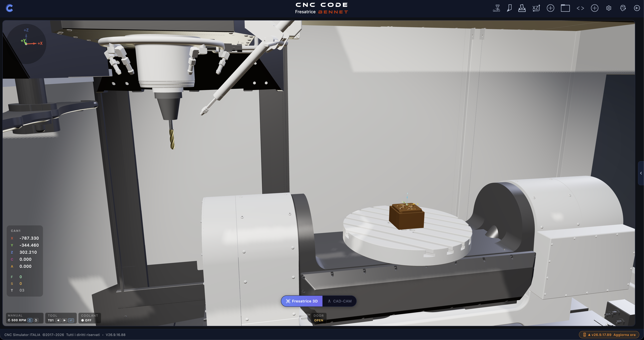The width and height of the screenshot is (644, 340).
Task: Open the code editor angle brackets icon
Action: (580, 8)
